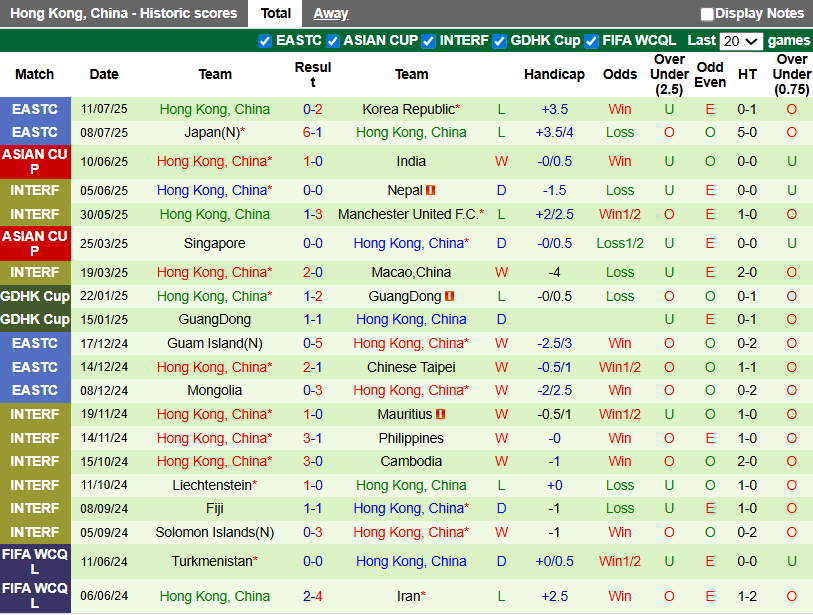Image resolution: width=813 pixels, height=615 pixels.
Task: Open Korea Republic team link
Action: click(x=411, y=109)
